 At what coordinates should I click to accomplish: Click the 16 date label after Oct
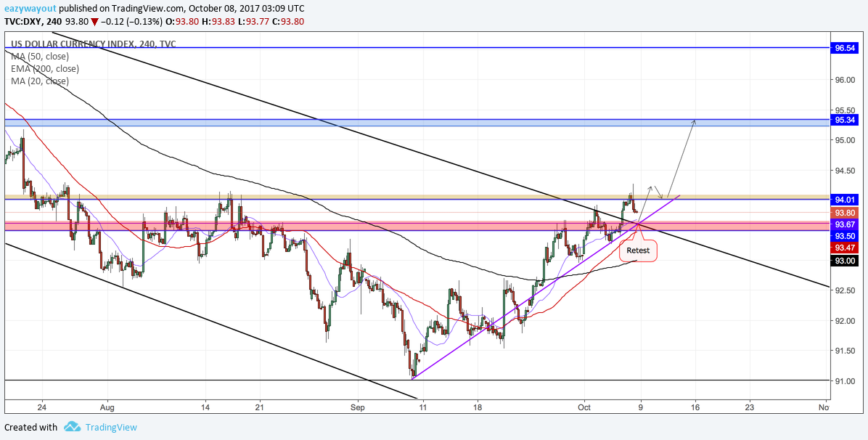695,407
